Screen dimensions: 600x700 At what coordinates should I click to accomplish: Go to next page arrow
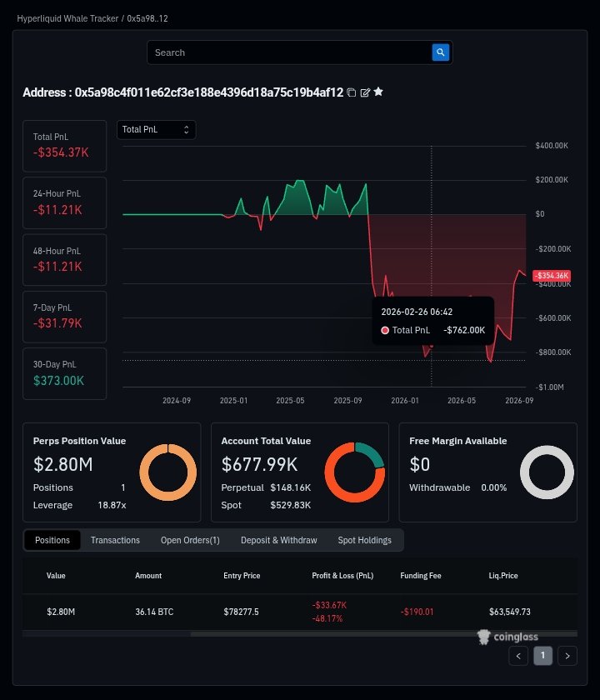[x=567, y=656]
